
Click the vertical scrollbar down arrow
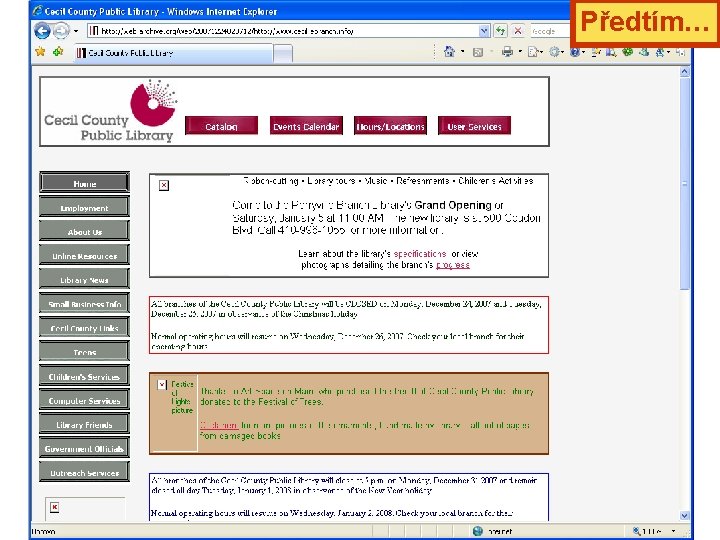[684, 515]
